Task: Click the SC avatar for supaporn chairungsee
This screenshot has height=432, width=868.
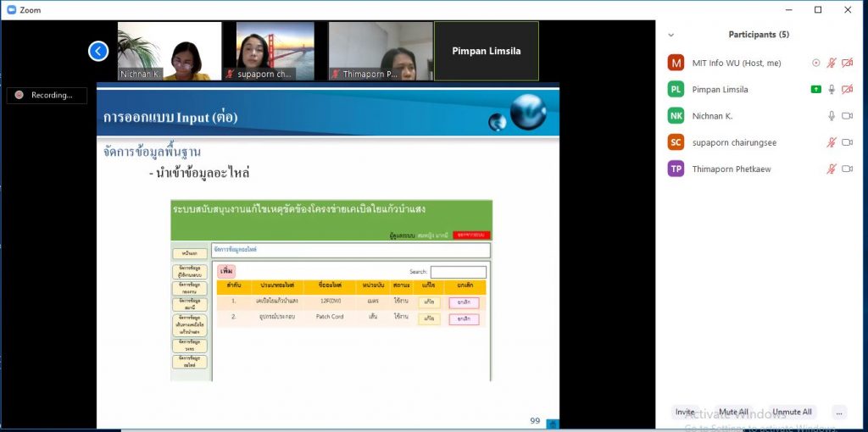Action: click(x=676, y=142)
